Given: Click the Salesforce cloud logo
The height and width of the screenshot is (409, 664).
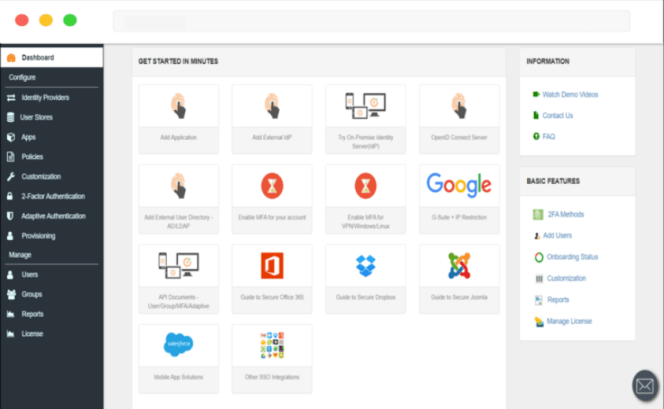Looking at the screenshot, I should (179, 344).
